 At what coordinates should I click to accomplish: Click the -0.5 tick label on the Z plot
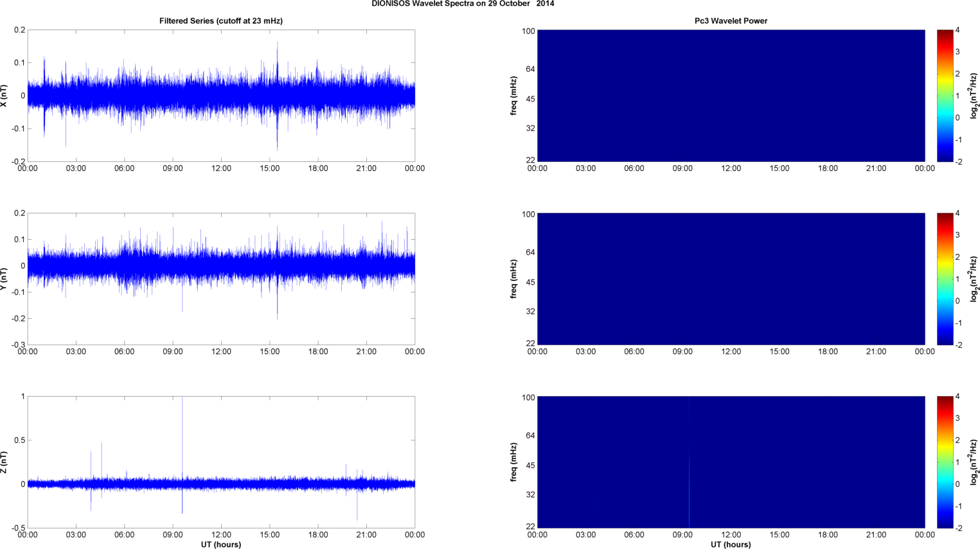point(18,528)
